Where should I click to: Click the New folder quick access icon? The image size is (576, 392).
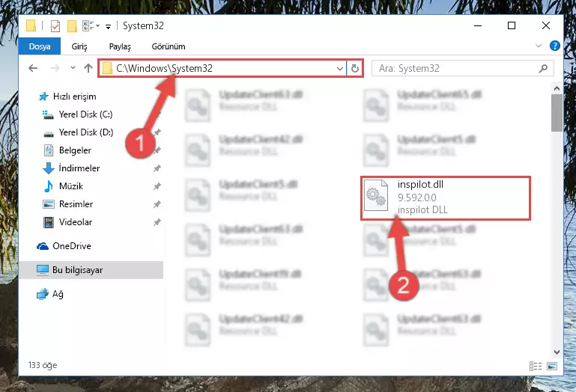pos(72,26)
